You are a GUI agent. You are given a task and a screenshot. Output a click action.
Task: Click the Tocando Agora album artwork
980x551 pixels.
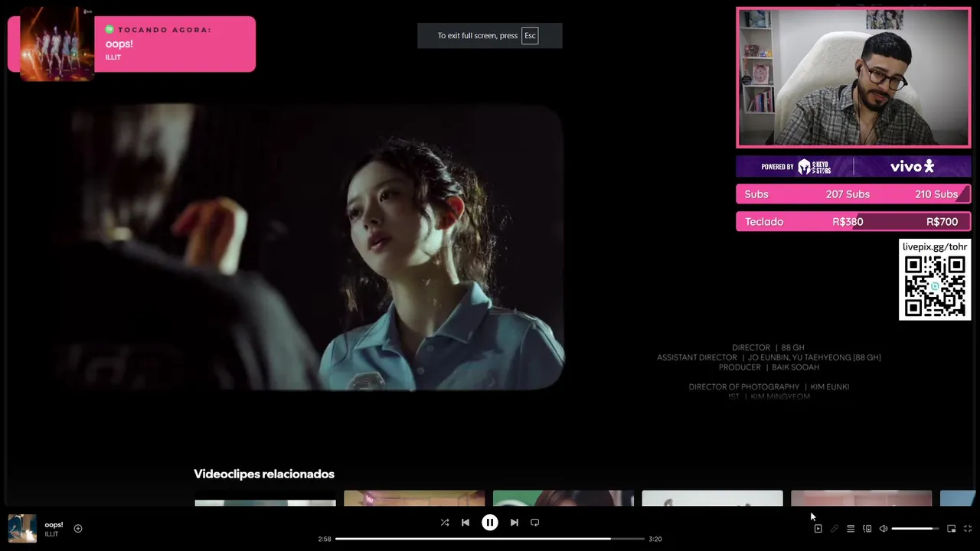[x=57, y=44]
